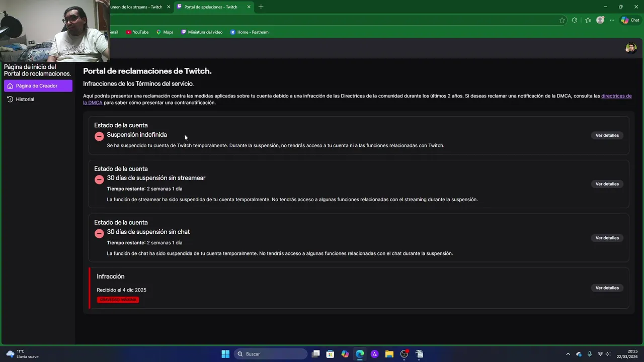The width and height of the screenshot is (644, 362).
Task: Select the 'Portal de apelaciones - Twitch' tab
Action: point(211,7)
